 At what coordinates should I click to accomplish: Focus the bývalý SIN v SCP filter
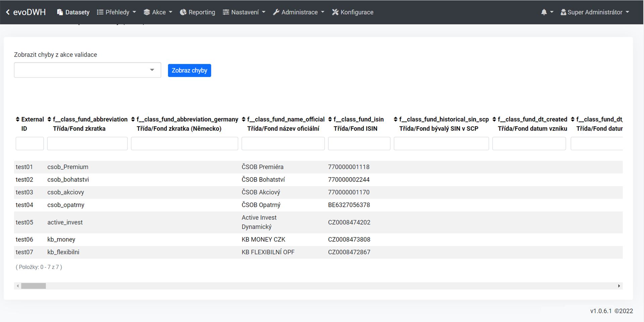[441, 144]
